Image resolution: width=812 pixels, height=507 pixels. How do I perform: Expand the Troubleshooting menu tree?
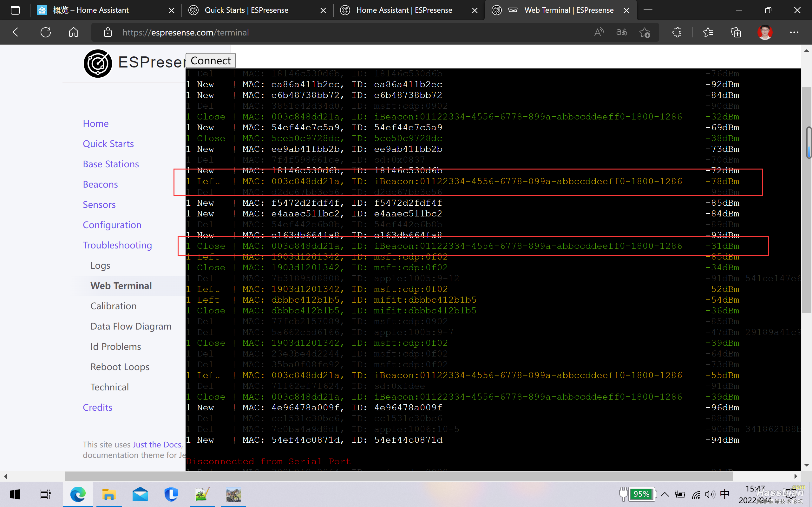coord(117,245)
